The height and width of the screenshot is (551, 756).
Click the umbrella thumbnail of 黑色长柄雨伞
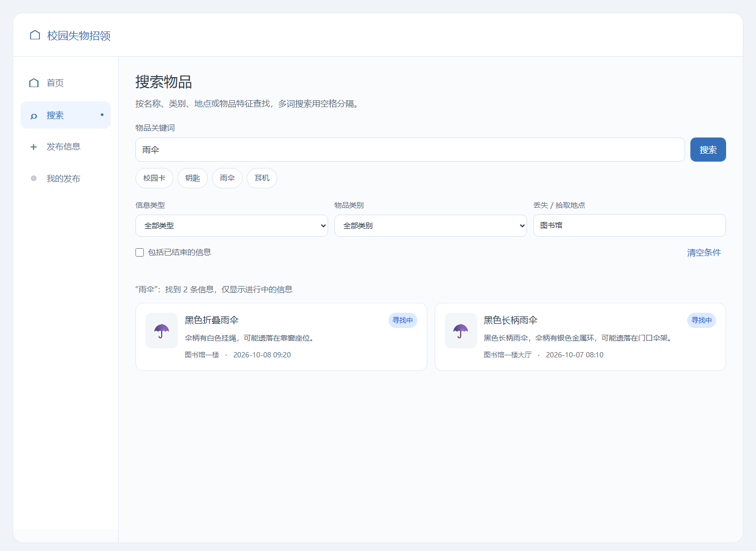461,331
